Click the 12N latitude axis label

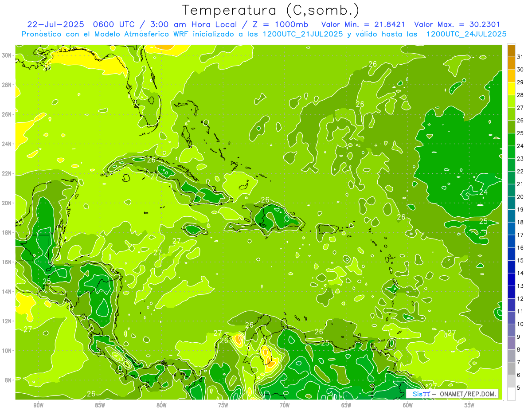(7, 321)
